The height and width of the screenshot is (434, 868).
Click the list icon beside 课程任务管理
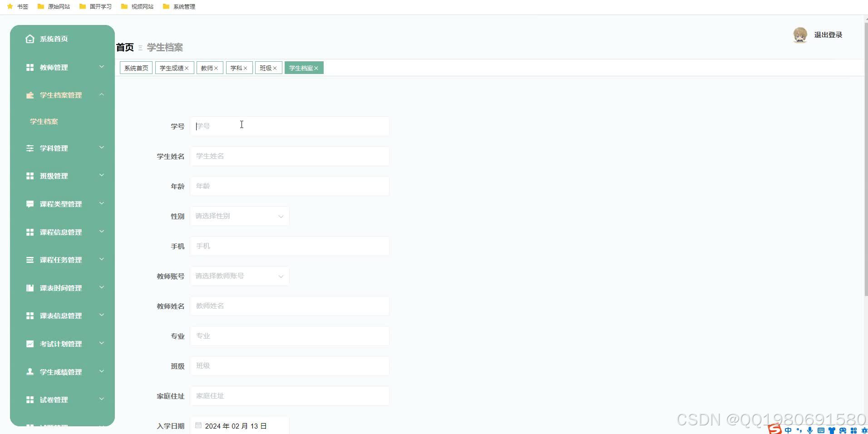(x=30, y=260)
